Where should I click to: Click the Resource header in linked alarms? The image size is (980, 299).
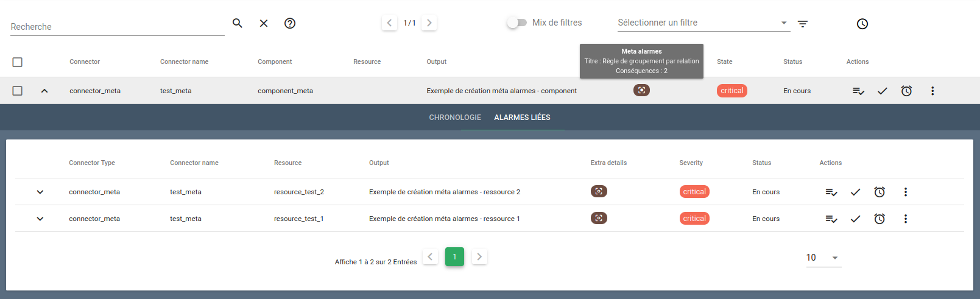point(287,163)
